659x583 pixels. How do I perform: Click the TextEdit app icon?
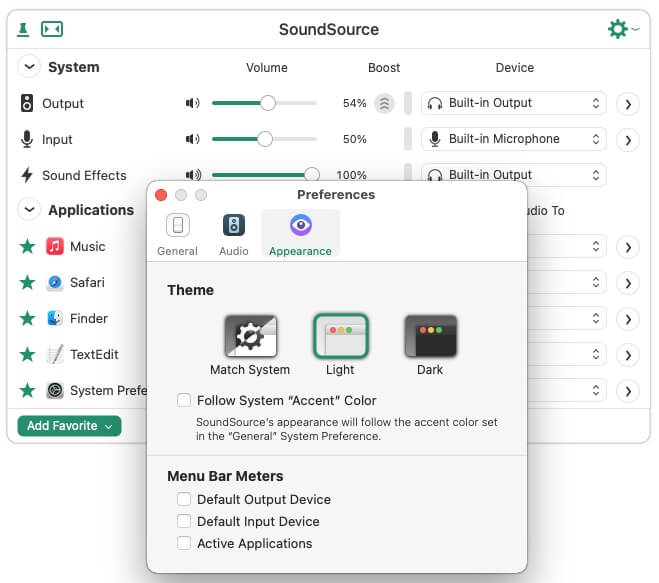55,354
